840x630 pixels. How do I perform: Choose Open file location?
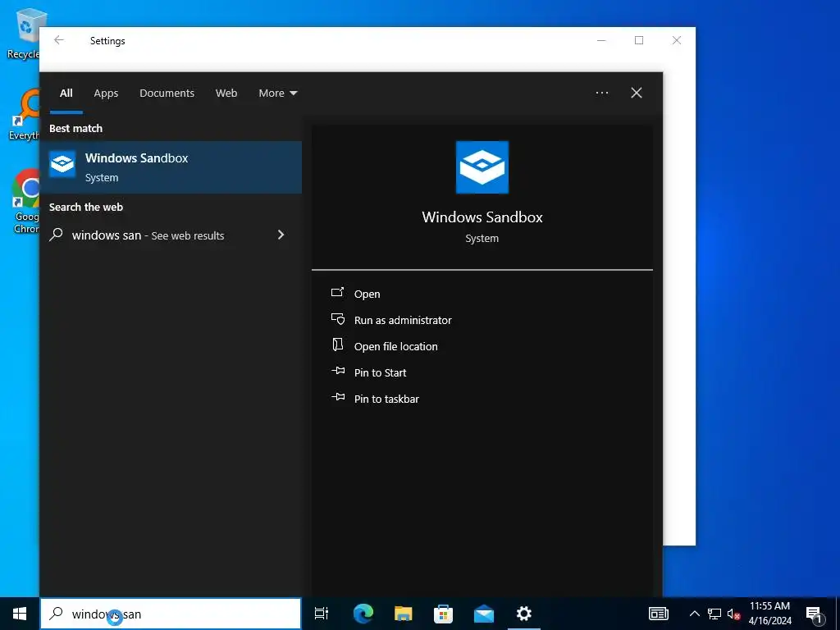396,347
